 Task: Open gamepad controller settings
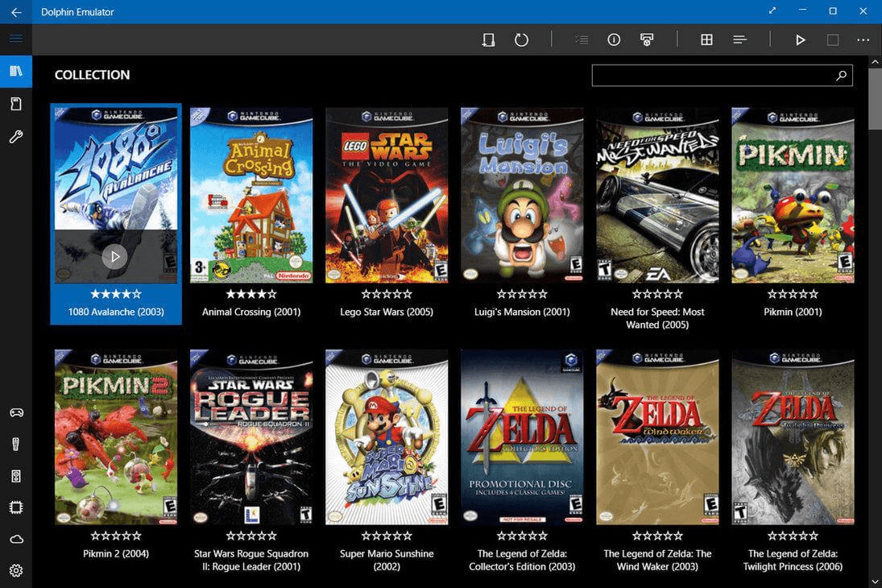pyautogui.click(x=16, y=412)
